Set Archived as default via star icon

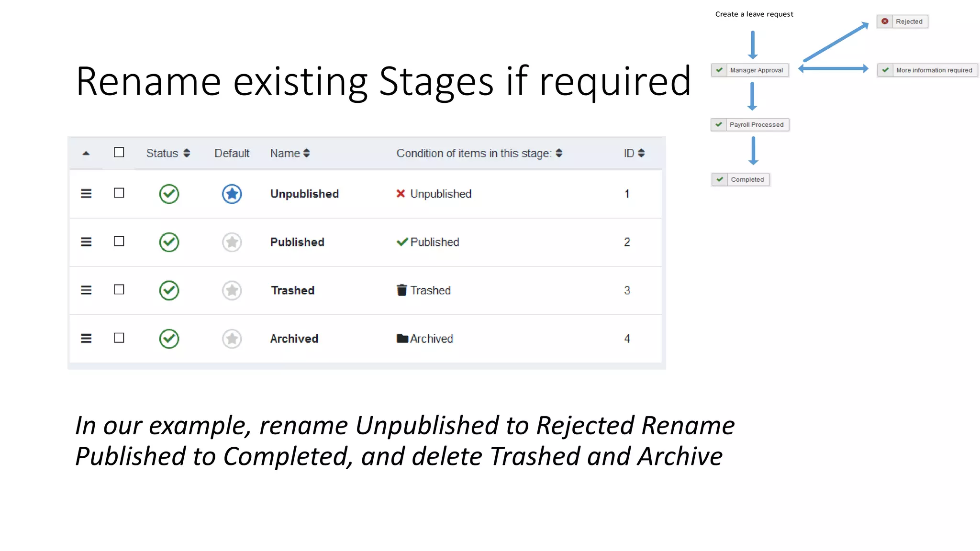point(232,339)
